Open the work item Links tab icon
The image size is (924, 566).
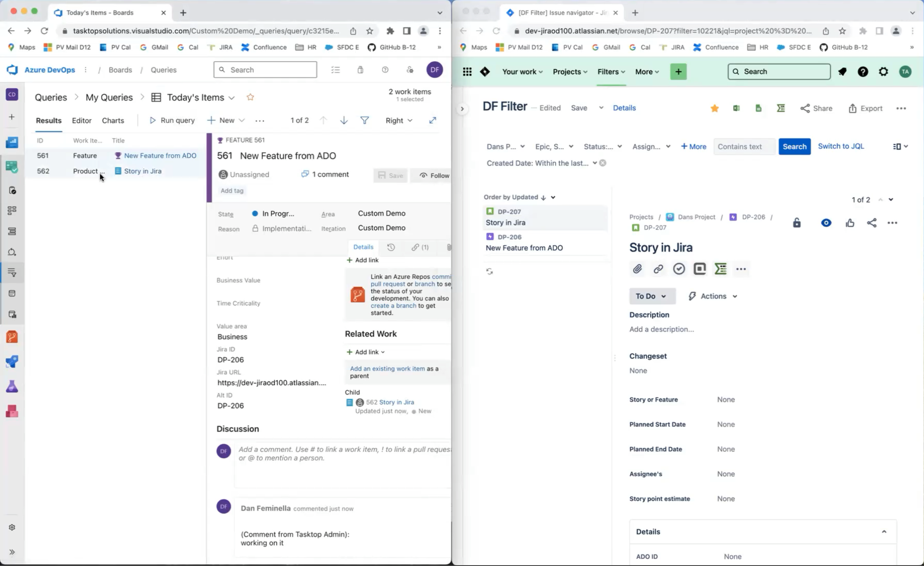click(x=420, y=247)
